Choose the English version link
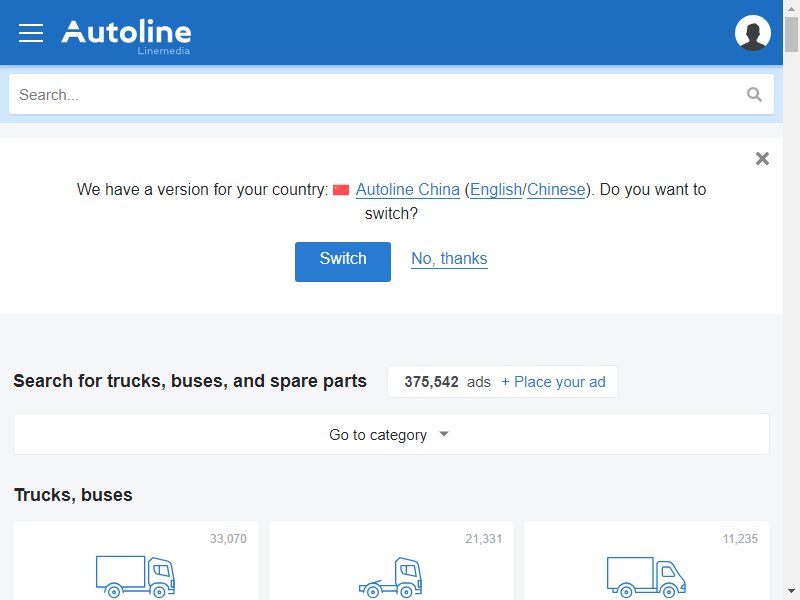This screenshot has height=600, width=800. click(496, 189)
